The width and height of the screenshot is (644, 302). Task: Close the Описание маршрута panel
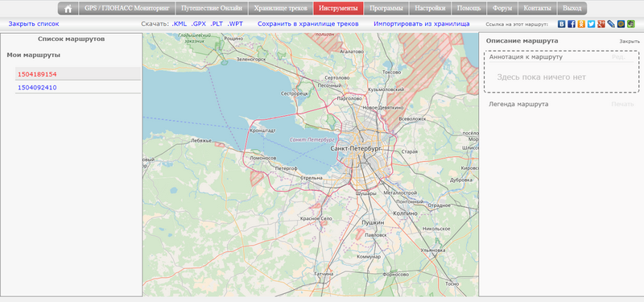click(630, 42)
